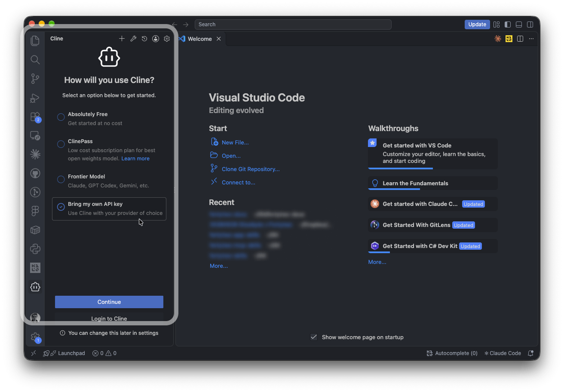Select the Cline robot icon in activity bar
564x392 pixels.
(35, 287)
